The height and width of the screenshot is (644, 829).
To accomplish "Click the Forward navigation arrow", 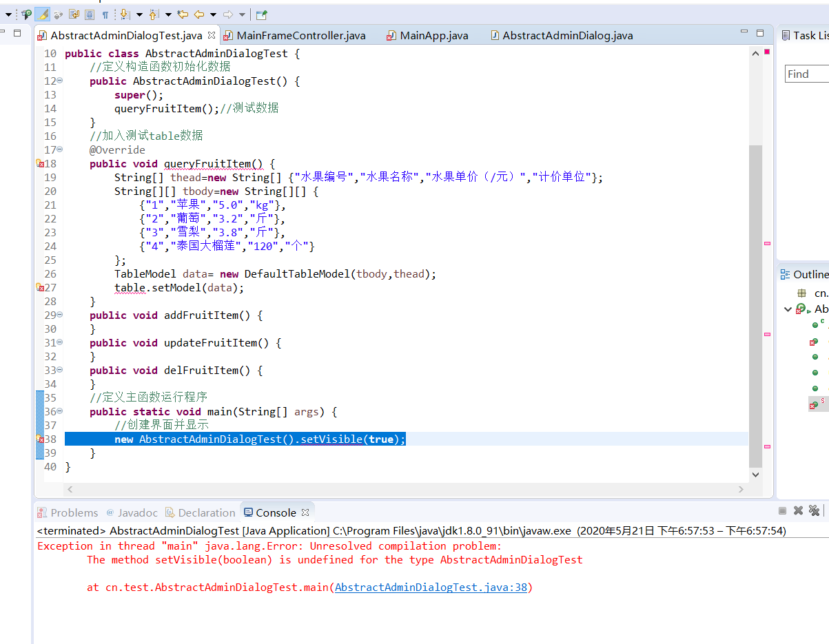I will 228,14.
